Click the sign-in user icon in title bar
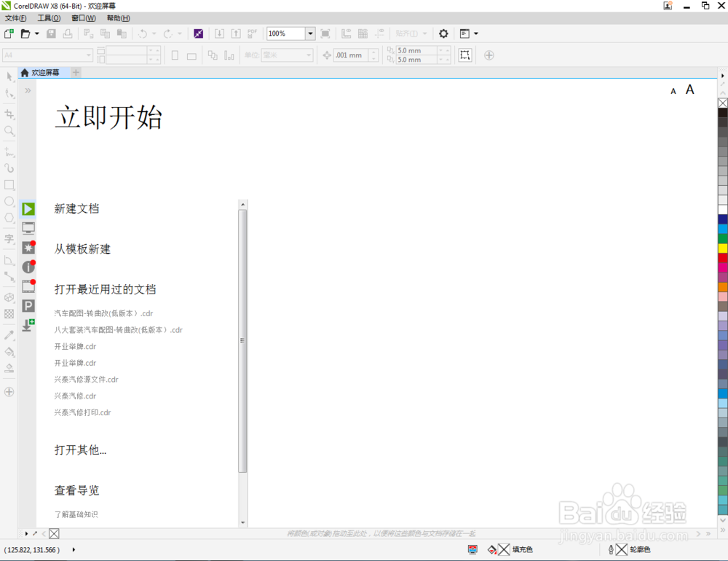Viewport: 728px width, 561px height. [668, 6]
